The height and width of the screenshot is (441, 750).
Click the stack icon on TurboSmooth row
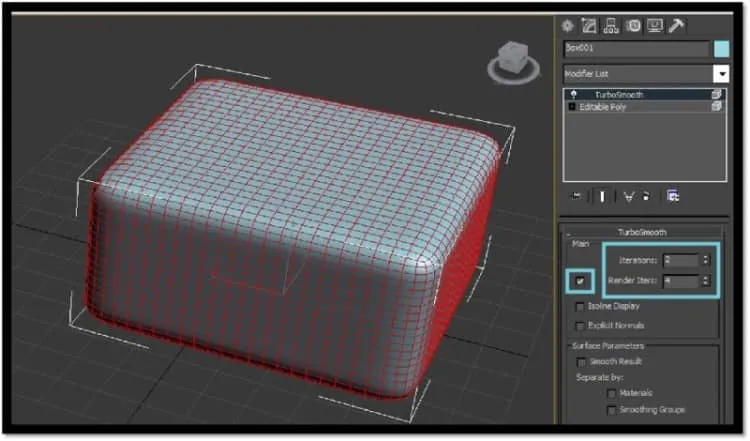pos(716,95)
